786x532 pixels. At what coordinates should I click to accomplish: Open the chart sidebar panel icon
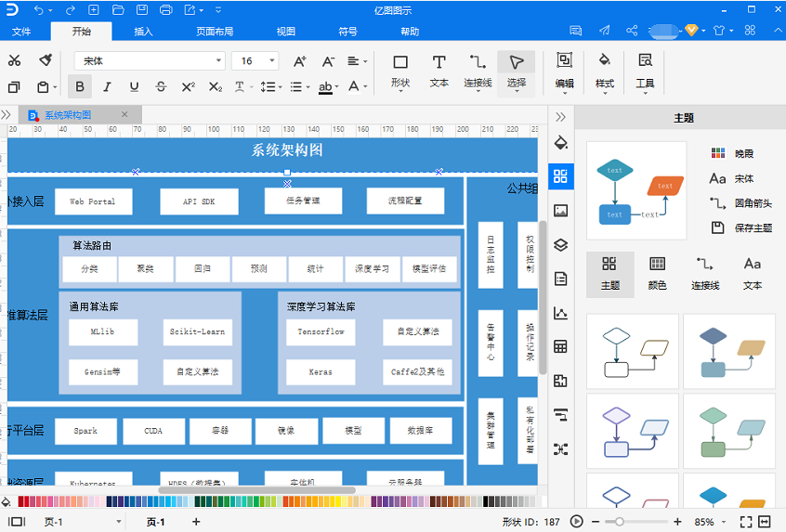point(560,313)
